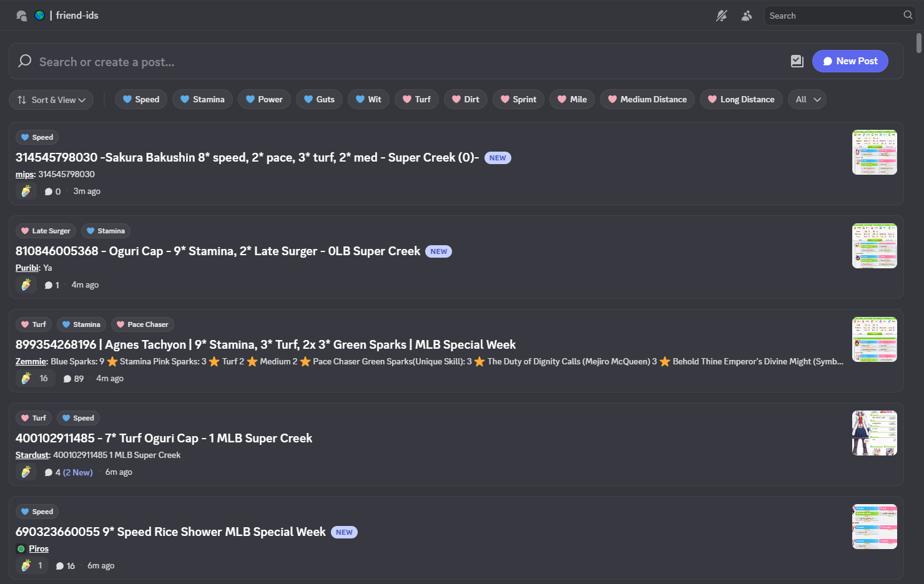
Task: Click carrot reaction on 7* Turf Oguri Cap post
Action: point(26,472)
